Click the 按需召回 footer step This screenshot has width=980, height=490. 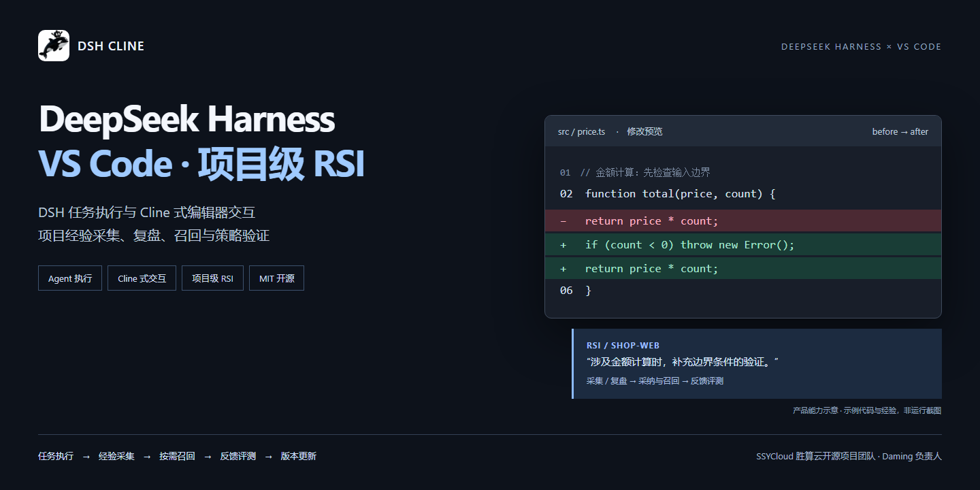coord(177,456)
